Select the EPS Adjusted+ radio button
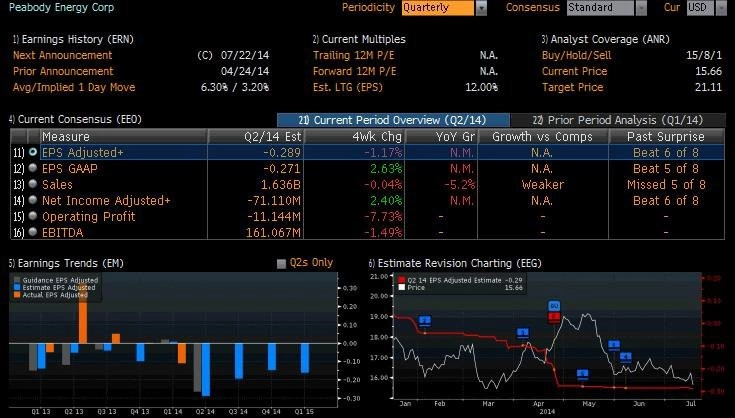This screenshot has height=418, width=735. [x=33, y=152]
